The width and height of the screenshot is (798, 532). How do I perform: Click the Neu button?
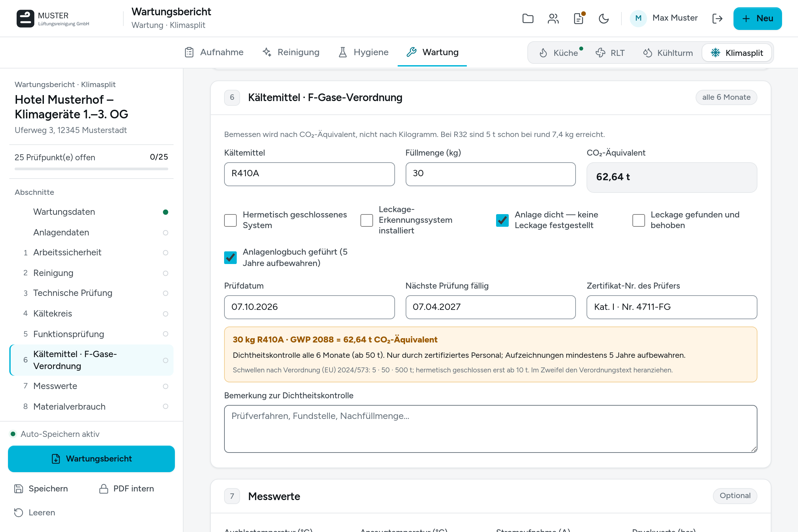tap(758, 18)
